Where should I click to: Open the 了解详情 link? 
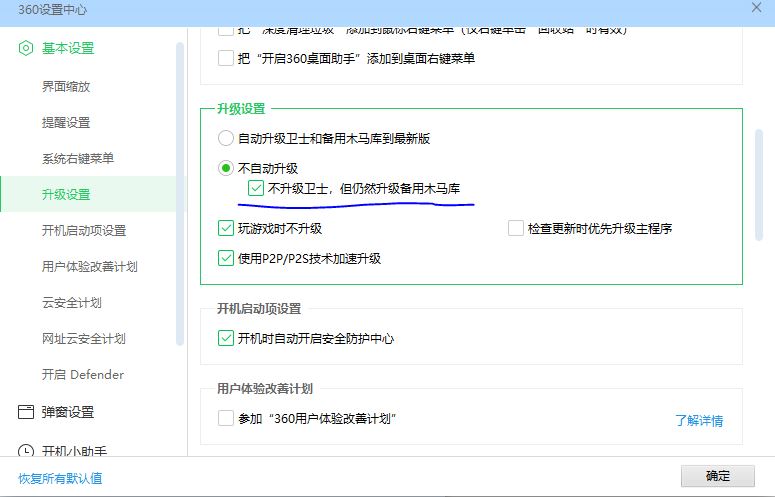coord(699,420)
